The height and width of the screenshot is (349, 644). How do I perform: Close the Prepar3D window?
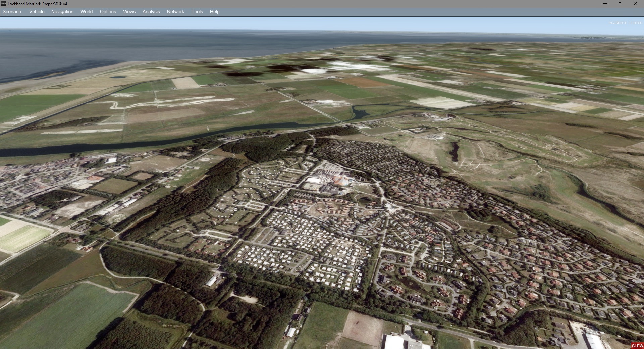636,4
